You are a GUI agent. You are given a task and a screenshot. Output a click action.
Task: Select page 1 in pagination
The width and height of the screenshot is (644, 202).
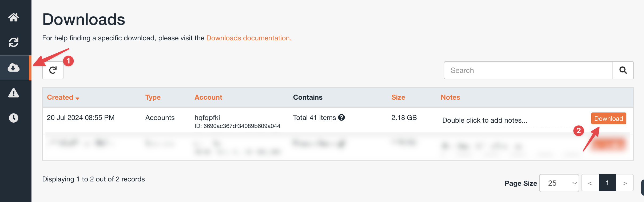coord(607,183)
